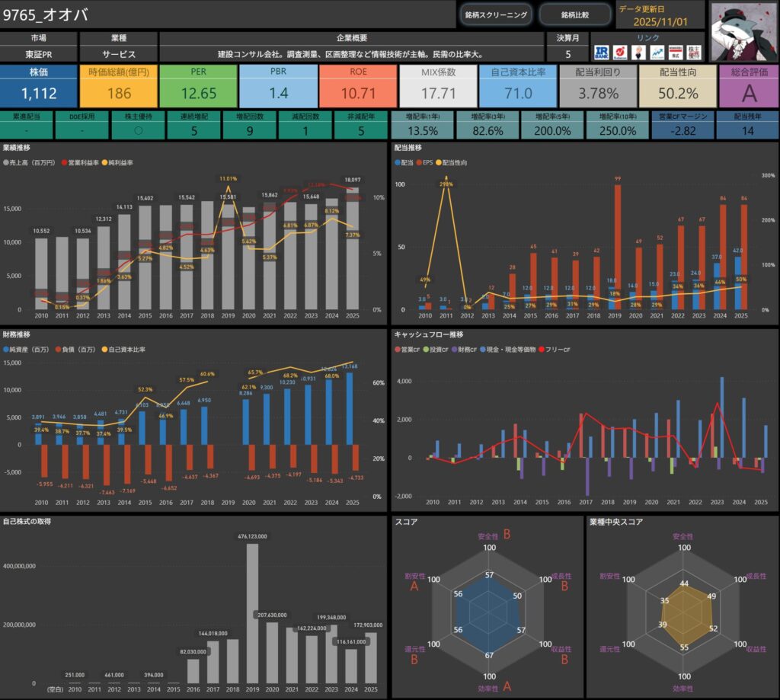Click the 銘柄比較 button
780x700 pixels.
click(x=575, y=14)
